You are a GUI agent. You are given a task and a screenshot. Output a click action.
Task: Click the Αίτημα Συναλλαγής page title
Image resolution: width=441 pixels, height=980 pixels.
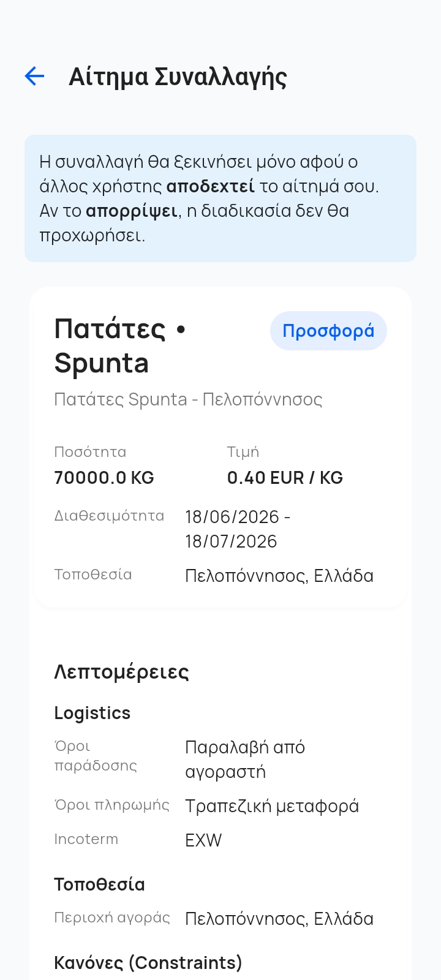tap(178, 77)
